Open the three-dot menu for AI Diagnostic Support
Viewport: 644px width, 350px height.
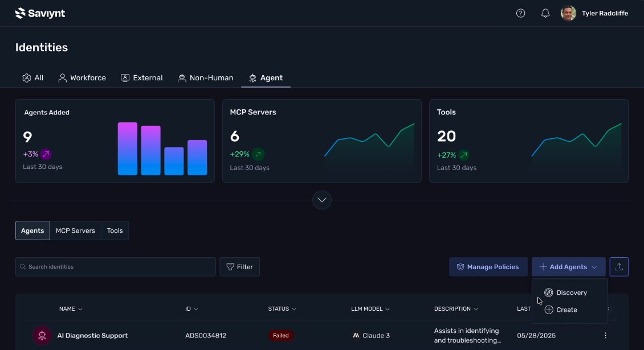tap(605, 336)
